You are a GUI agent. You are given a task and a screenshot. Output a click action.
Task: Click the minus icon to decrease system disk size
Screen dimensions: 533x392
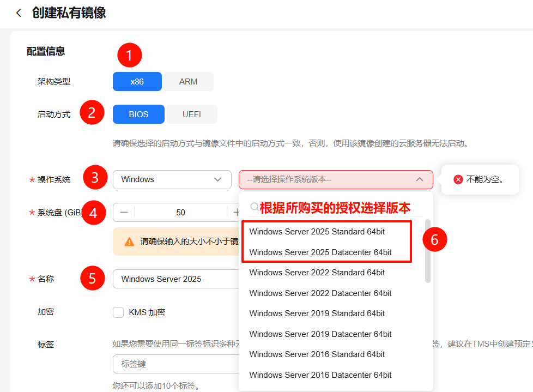pos(125,212)
